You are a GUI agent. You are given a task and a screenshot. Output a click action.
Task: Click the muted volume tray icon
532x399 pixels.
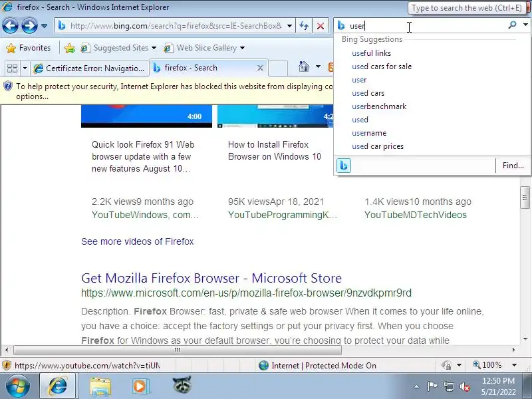465,386
